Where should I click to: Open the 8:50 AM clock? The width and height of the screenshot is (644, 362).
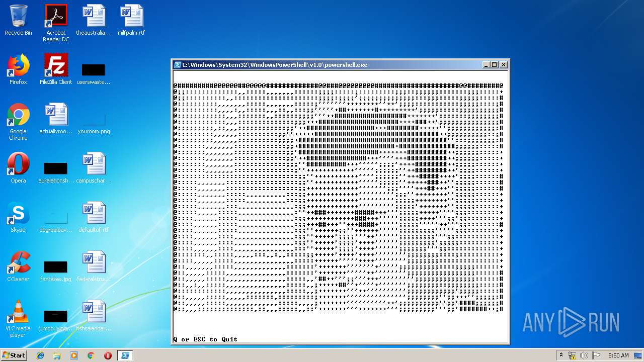(618, 355)
